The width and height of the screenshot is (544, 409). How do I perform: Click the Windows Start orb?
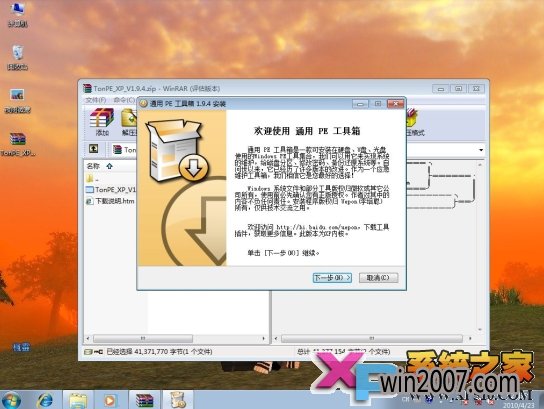pos(11,400)
